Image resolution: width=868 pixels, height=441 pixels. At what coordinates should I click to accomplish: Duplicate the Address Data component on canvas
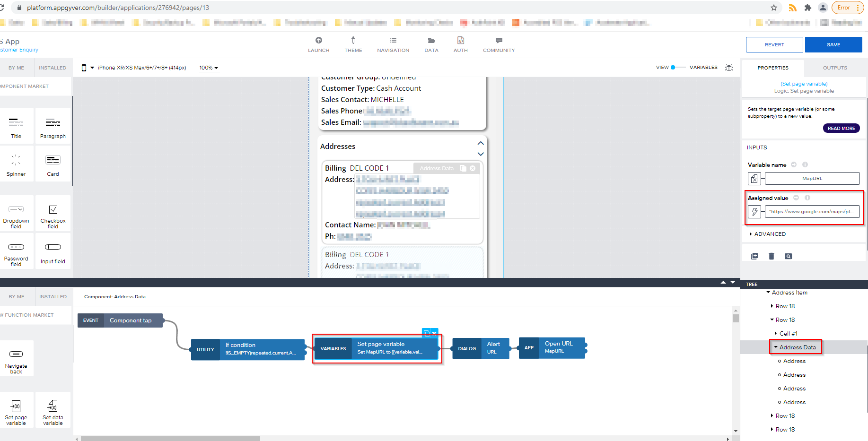click(x=463, y=168)
